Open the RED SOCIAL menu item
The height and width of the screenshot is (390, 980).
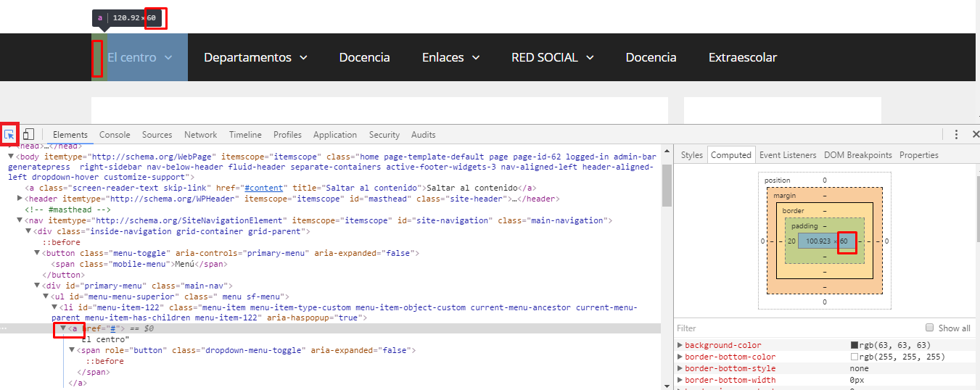[x=544, y=57]
